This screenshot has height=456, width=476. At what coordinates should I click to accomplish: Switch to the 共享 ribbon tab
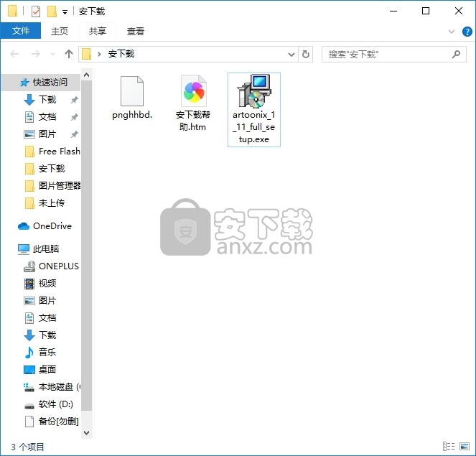98,31
